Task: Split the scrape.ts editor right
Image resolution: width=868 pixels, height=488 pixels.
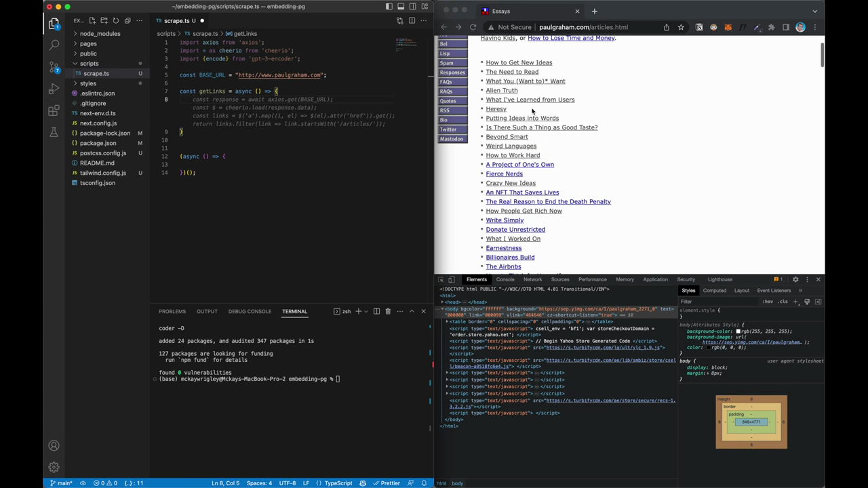Action: (x=412, y=20)
